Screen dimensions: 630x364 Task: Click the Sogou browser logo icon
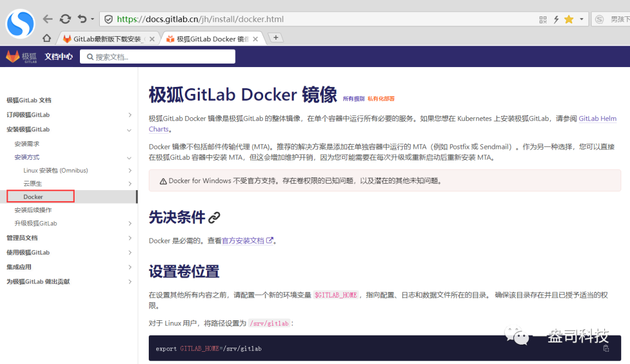tap(20, 24)
